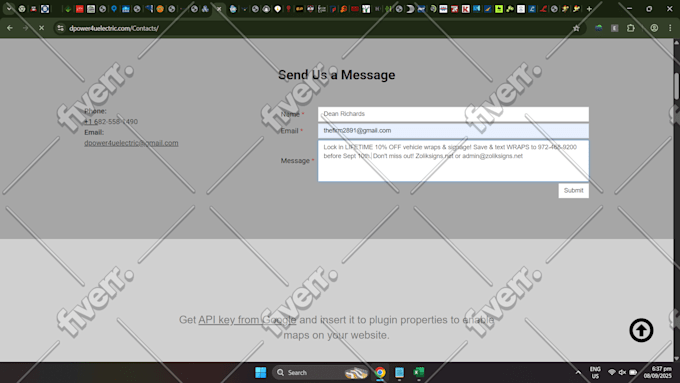Open the clock showing 6:37 pm

(658, 372)
